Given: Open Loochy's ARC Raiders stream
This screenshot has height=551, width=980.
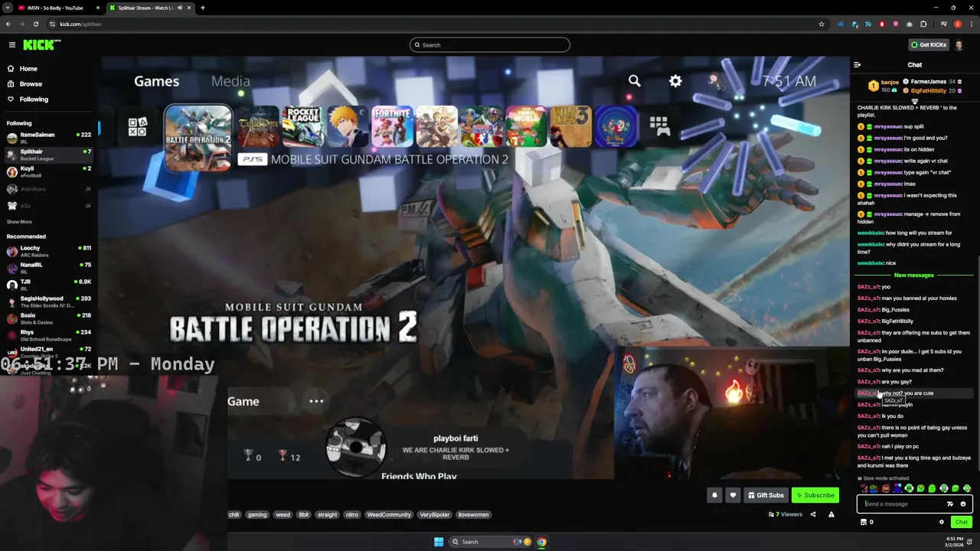Looking at the screenshot, I should pos(49,251).
